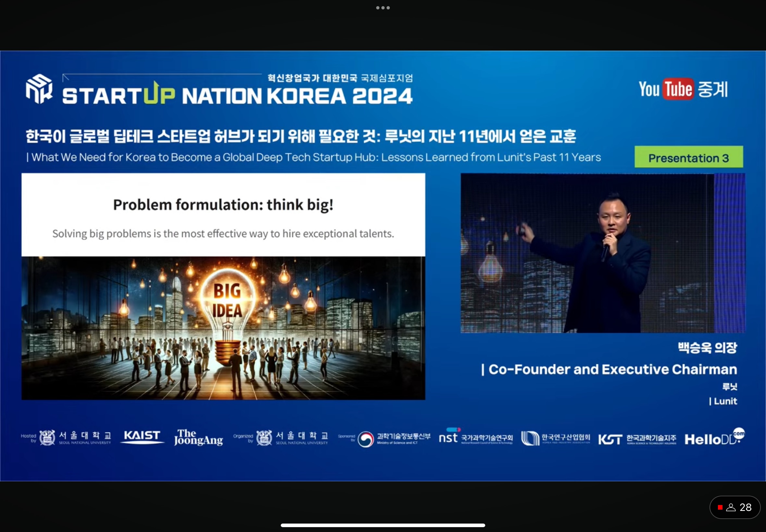Click the '한국과학기술지주' text
The width and height of the screenshot is (766, 532).
pos(651,438)
